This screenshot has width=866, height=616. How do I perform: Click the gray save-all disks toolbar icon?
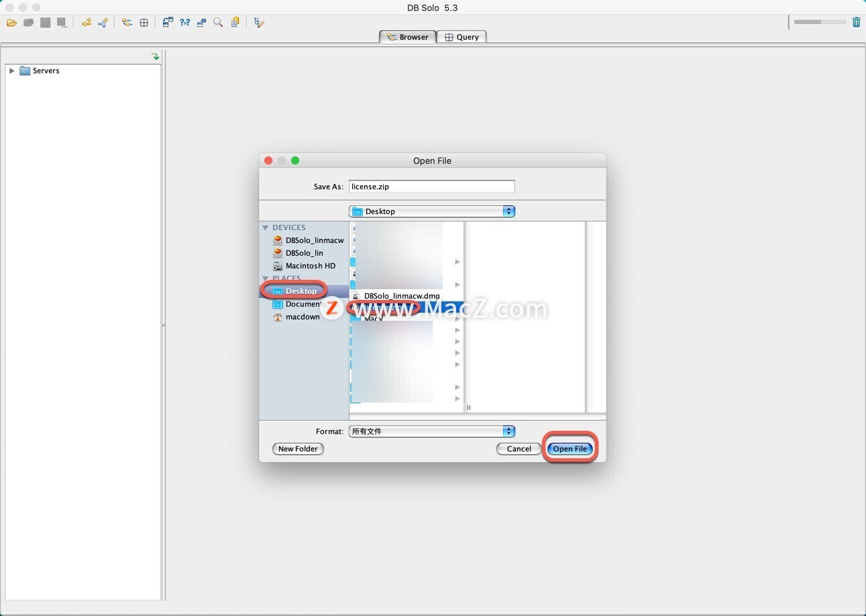click(29, 23)
